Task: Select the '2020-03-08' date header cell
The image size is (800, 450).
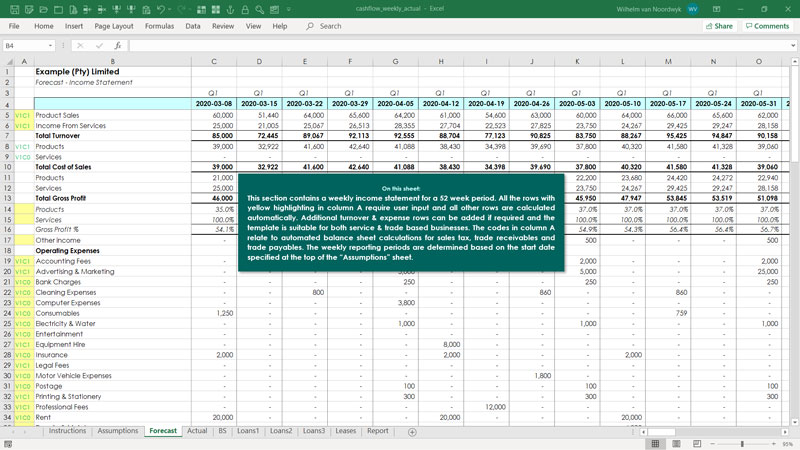Action: click(x=214, y=104)
